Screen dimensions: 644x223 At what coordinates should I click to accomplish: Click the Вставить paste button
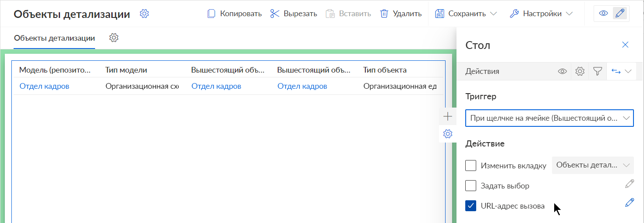(x=348, y=14)
